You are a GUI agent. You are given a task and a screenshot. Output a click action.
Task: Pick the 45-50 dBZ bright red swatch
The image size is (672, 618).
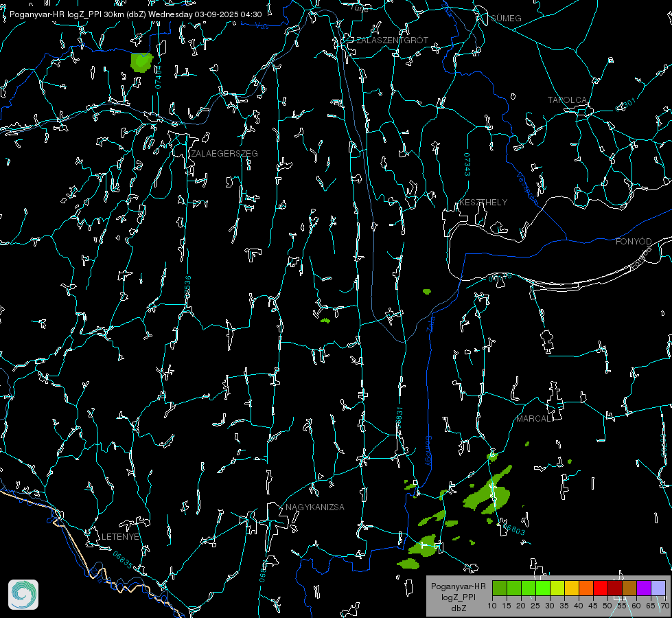point(601,588)
